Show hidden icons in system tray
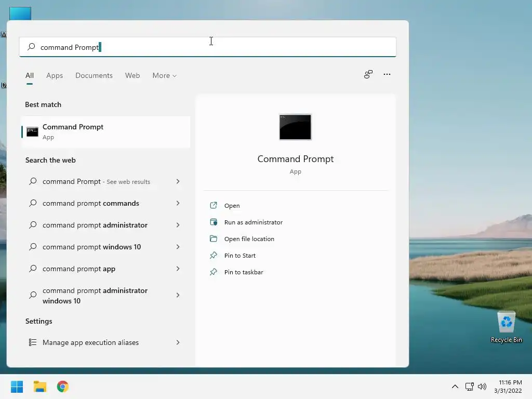 [455, 387]
